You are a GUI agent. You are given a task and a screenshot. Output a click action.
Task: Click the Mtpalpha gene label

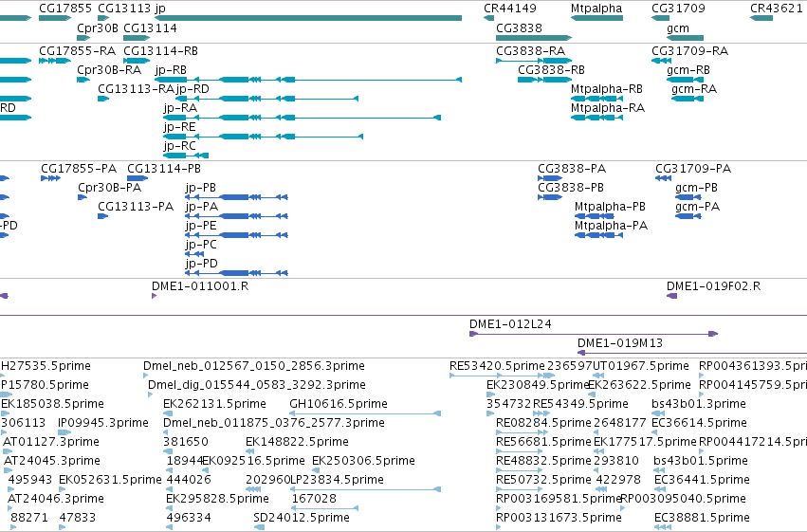click(x=596, y=9)
